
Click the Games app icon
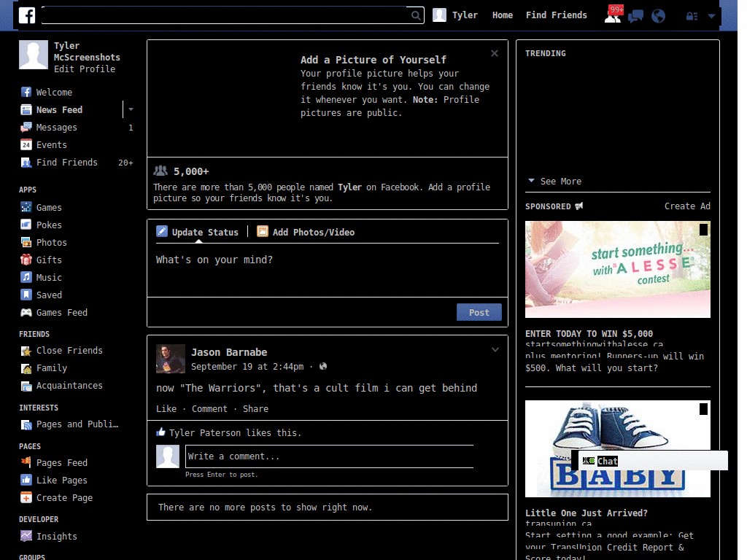coord(26,207)
